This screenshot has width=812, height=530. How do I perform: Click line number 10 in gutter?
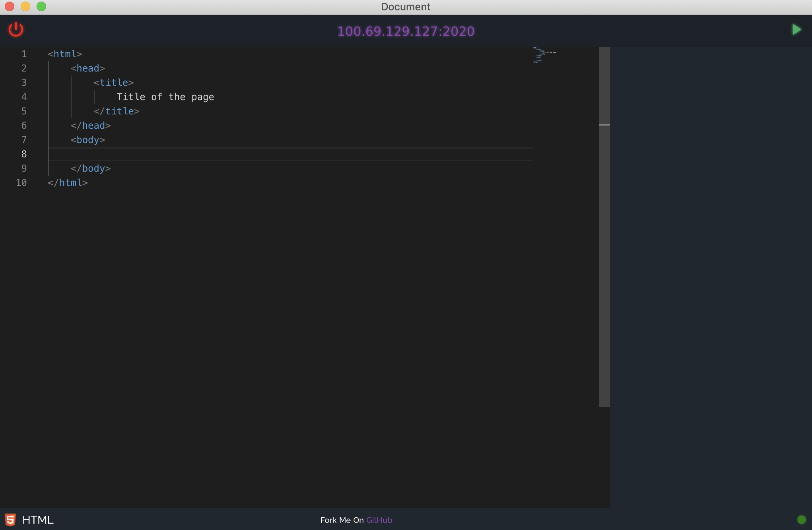click(x=21, y=183)
